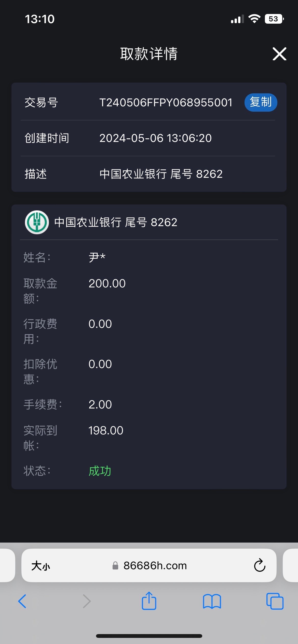Go back to the previous page
This screenshot has height=644, width=298.
pyautogui.click(x=22, y=601)
